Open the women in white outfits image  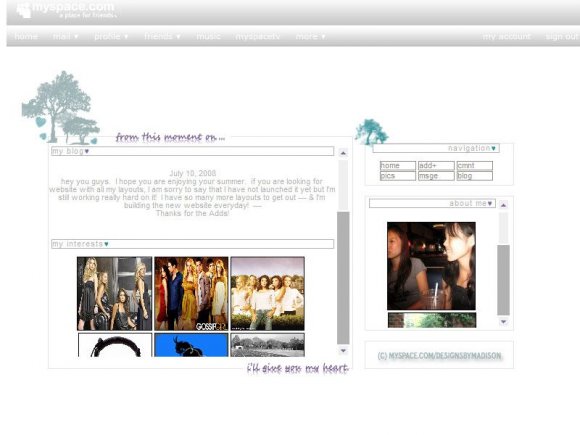click(268, 294)
